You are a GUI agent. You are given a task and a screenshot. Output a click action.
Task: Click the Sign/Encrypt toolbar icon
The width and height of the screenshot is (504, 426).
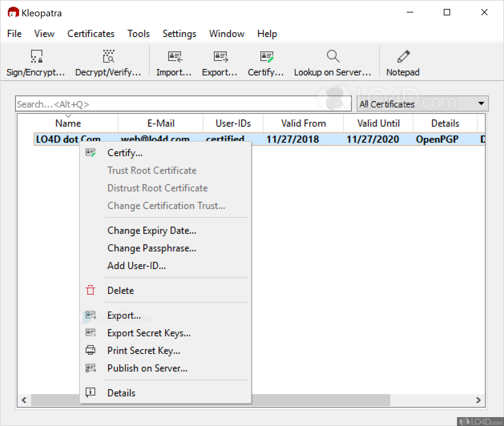coord(36,57)
